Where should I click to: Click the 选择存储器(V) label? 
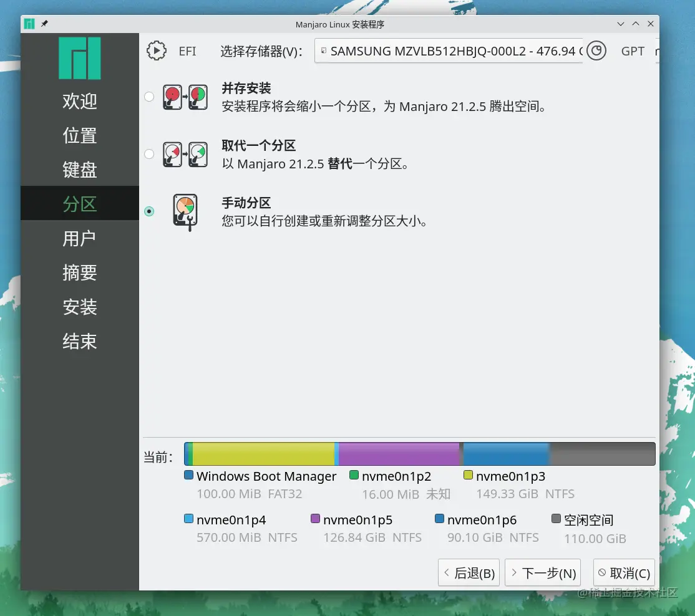261,51
